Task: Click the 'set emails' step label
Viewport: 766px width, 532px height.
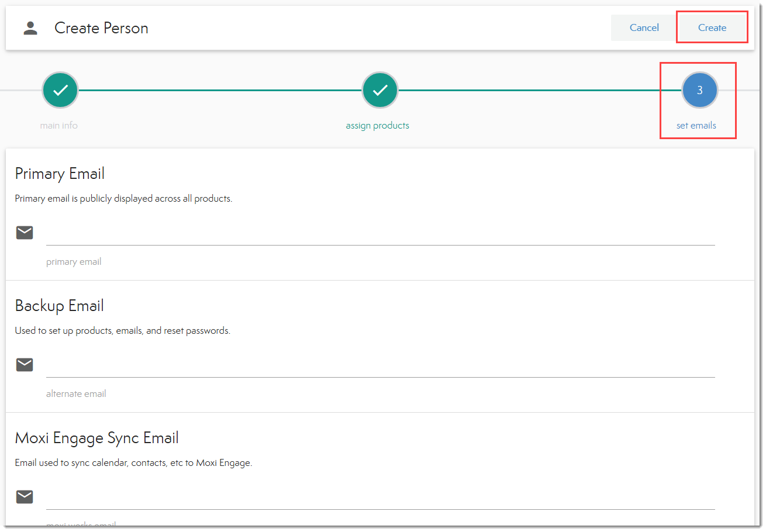Action: pyautogui.click(x=696, y=125)
